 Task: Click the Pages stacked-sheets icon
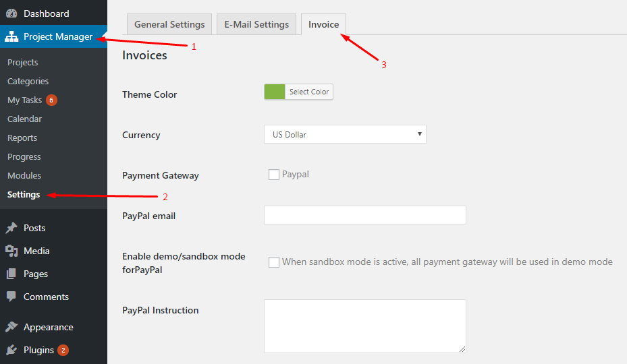click(x=11, y=274)
